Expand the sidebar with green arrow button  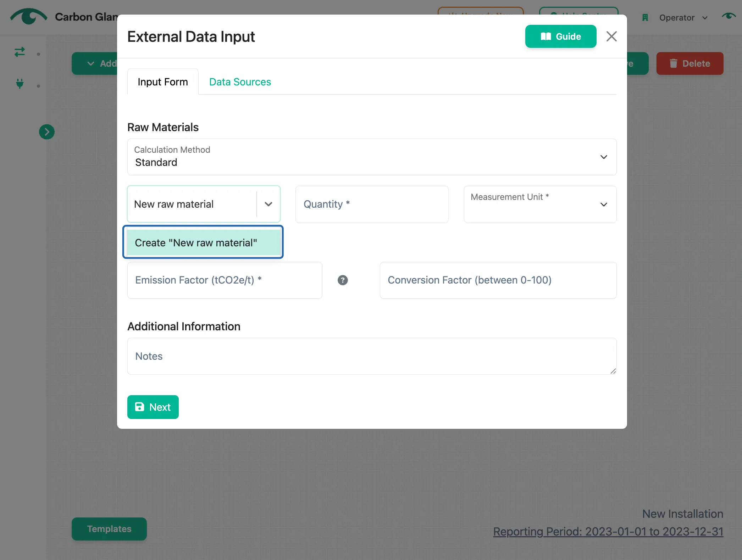coord(47,132)
